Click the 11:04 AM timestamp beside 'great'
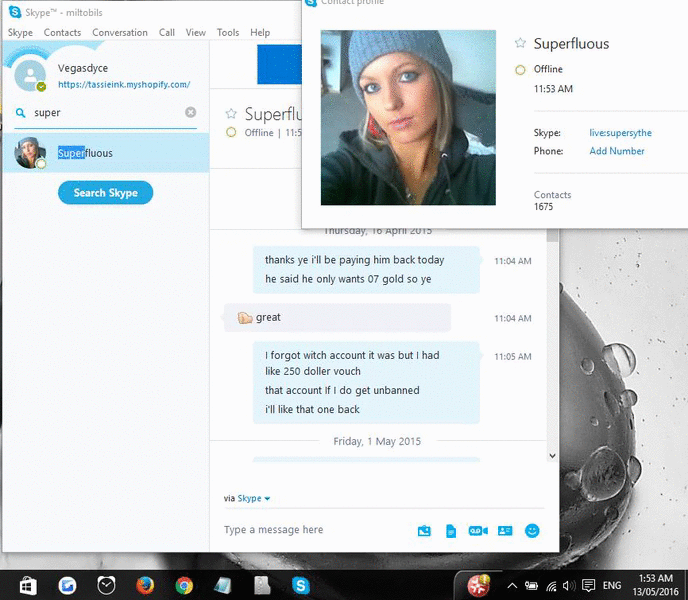This screenshot has height=600, width=688. point(512,318)
